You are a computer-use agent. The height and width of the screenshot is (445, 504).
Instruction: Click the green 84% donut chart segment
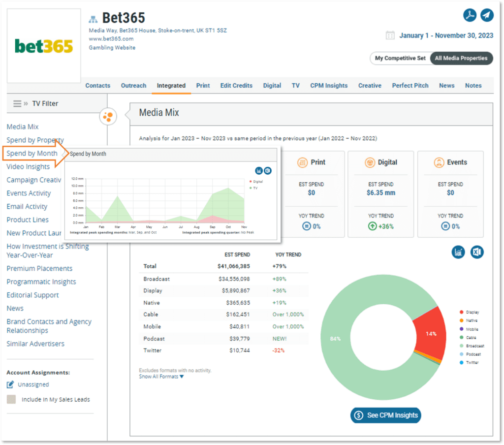[335, 339]
